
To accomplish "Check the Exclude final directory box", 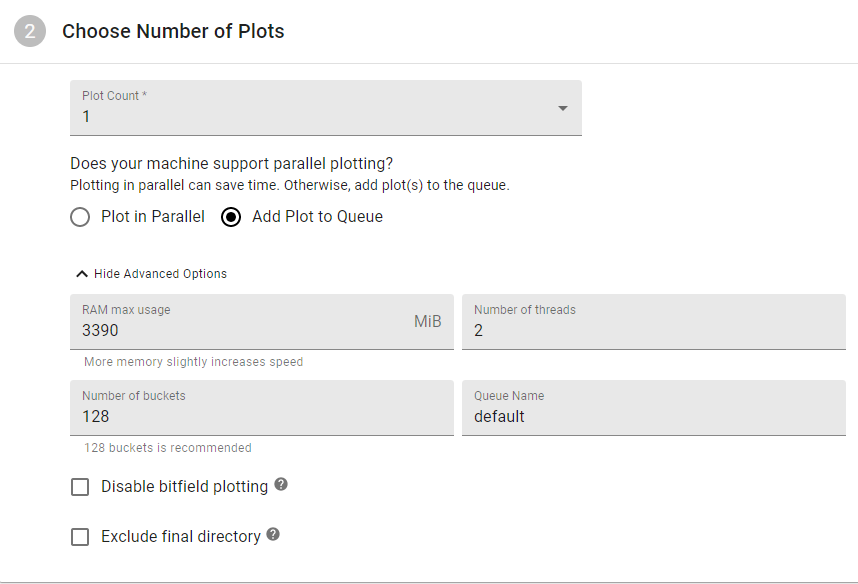I will tap(80, 536).
